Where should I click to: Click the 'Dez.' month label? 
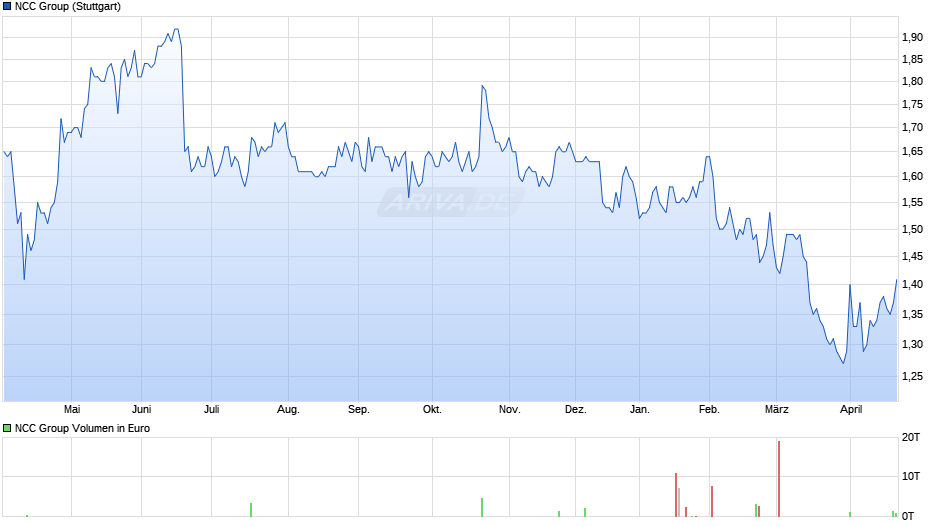[x=576, y=409]
